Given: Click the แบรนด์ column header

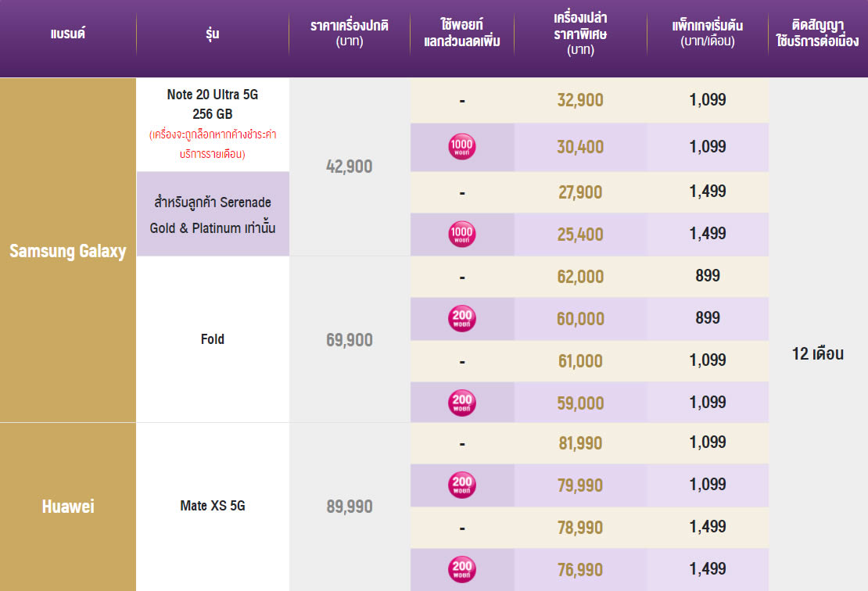Looking at the screenshot, I should [67, 34].
